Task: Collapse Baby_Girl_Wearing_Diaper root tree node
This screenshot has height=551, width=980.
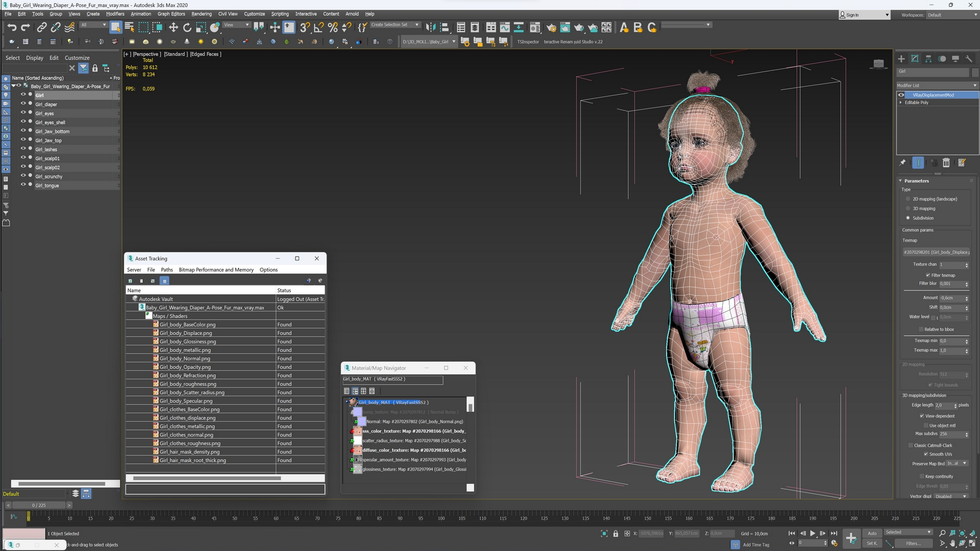Action: click(14, 86)
